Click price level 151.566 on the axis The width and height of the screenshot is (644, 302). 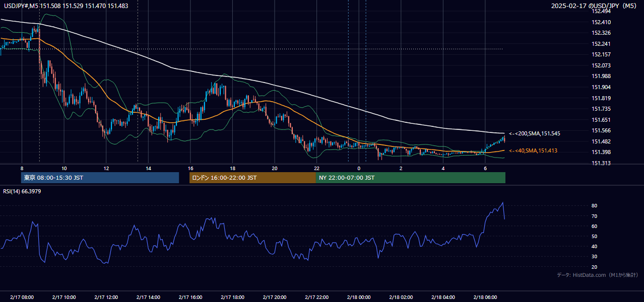click(601, 130)
